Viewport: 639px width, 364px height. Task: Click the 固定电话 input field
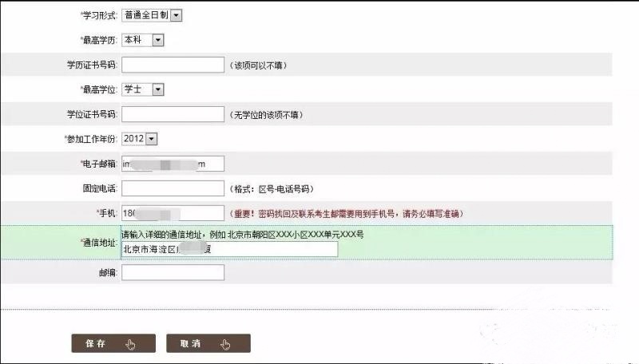point(173,188)
